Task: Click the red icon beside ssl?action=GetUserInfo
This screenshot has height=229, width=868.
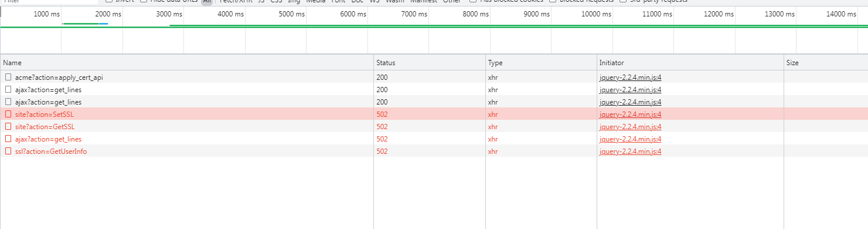Action: (x=8, y=151)
